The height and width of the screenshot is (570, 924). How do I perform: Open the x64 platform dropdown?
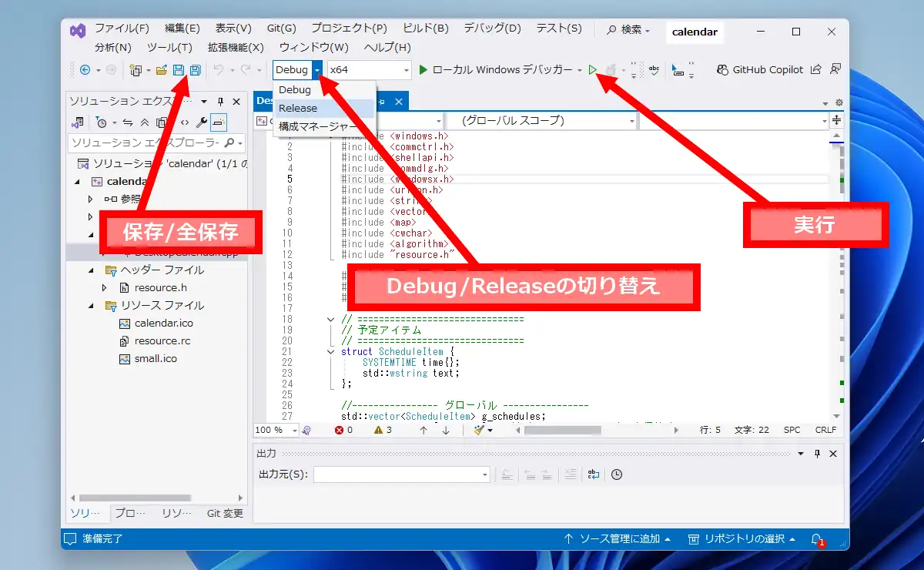click(x=370, y=70)
